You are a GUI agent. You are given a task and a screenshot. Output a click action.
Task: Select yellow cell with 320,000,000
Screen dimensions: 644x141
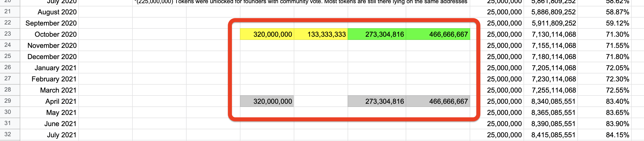[x=267, y=34]
